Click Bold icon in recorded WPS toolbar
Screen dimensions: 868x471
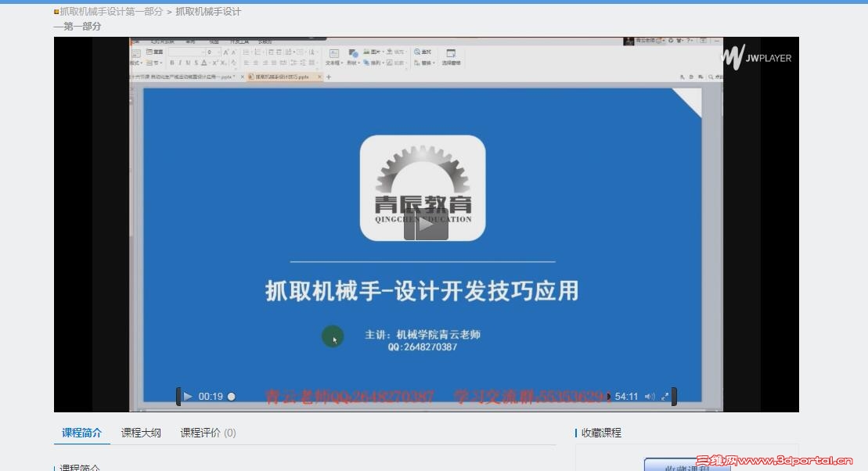click(x=172, y=63)
